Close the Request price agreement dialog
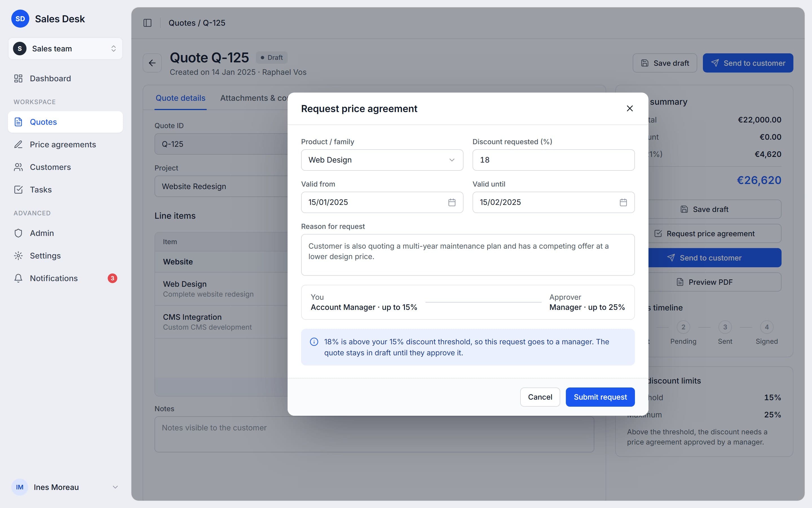This screenshot has width=812, height=508. click(x=630, y=109)
